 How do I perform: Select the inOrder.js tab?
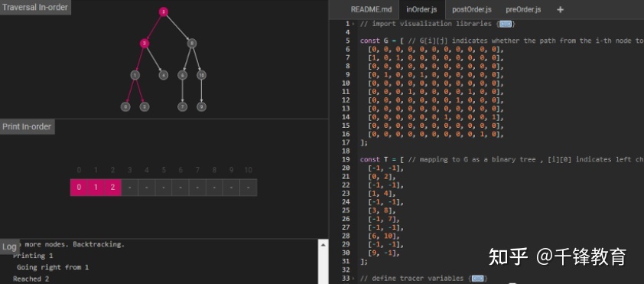click(x=421, y=9)
